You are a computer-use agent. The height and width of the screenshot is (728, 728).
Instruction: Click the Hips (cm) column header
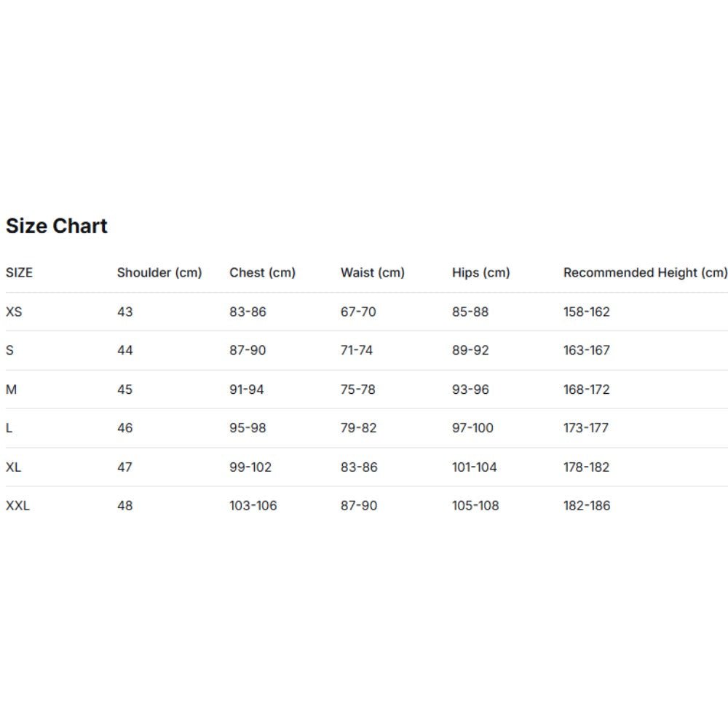(481, 273)
